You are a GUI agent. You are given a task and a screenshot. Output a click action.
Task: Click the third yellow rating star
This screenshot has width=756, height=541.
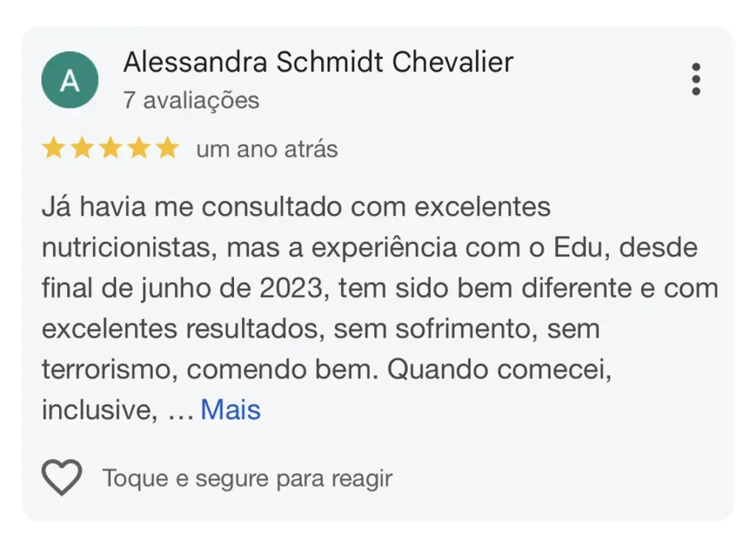(111, 148)
